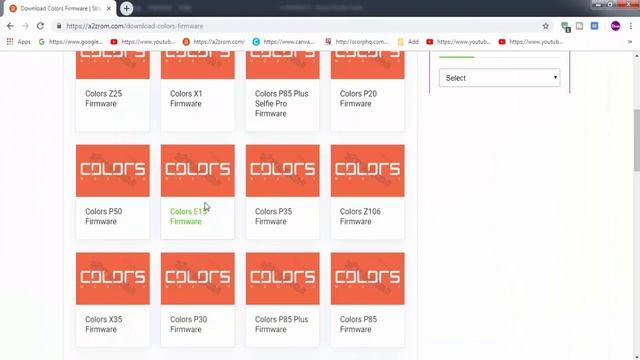Go back to the previous page

tap(10, 26)
